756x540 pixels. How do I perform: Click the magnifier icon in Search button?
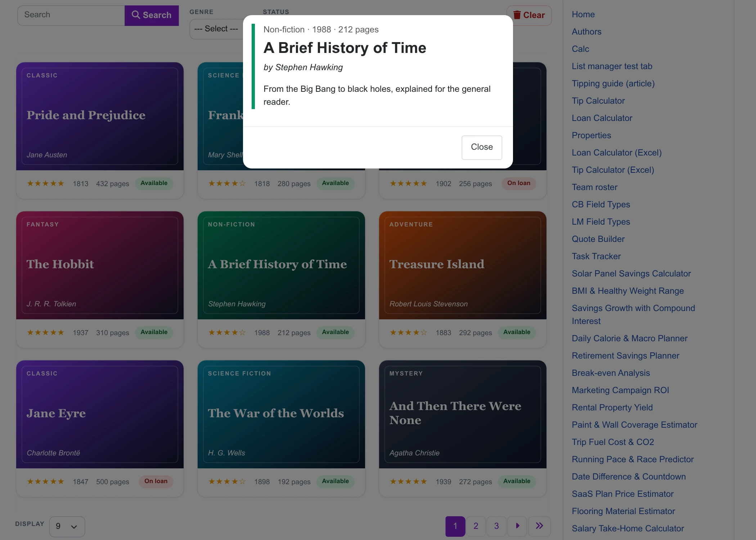pyautogui.click(x=136, y=15)
